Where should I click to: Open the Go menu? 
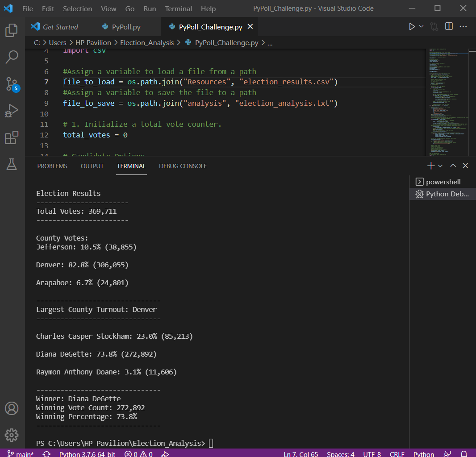click(130, 8)
